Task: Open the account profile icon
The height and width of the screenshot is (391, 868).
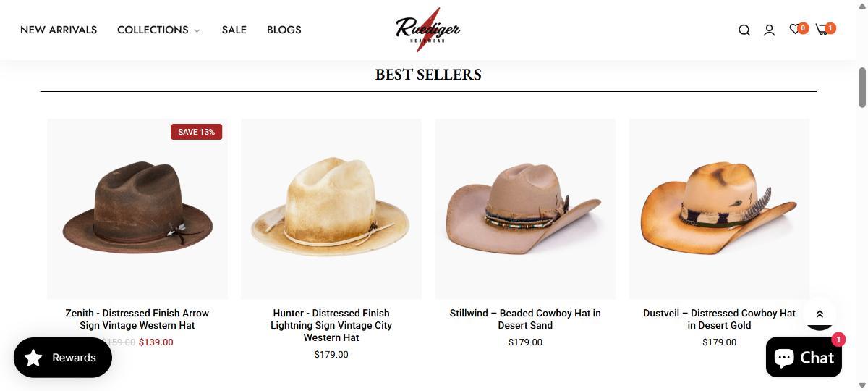Action: [x=769, y=30]
